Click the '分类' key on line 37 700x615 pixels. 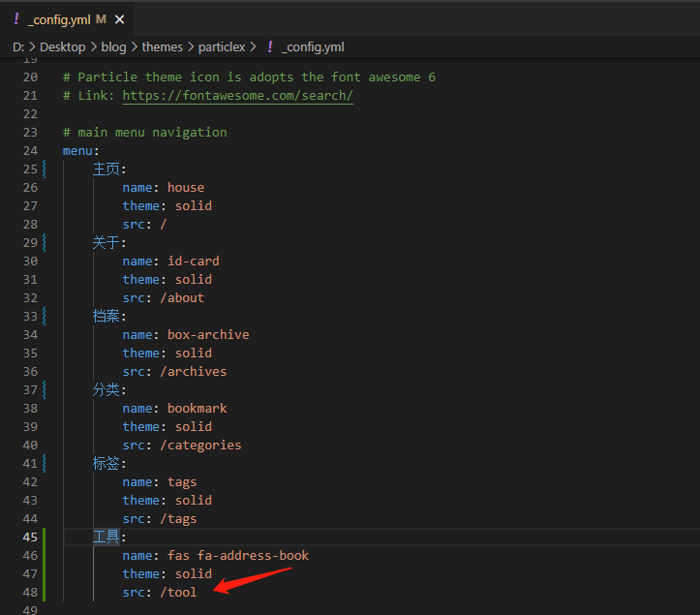click(x=107, y=390)
